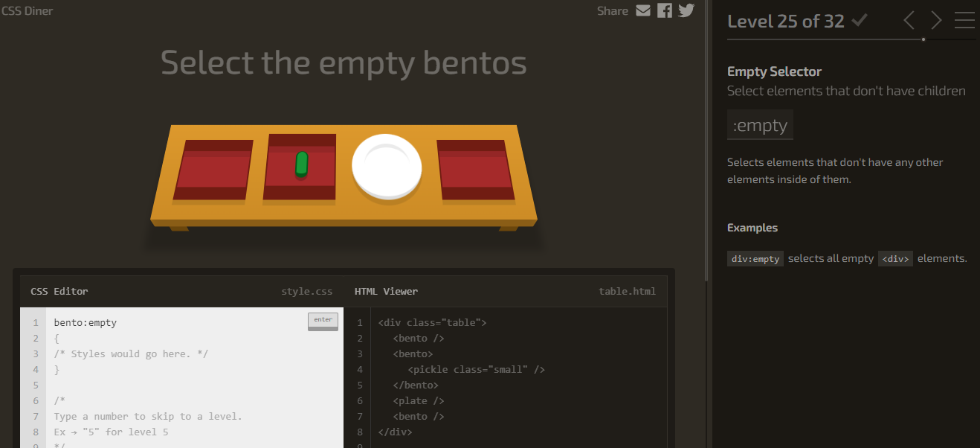This screenshot has width=980, height=448.
Task: Share via the email envelope icon
Action: (x=643, y=10)
